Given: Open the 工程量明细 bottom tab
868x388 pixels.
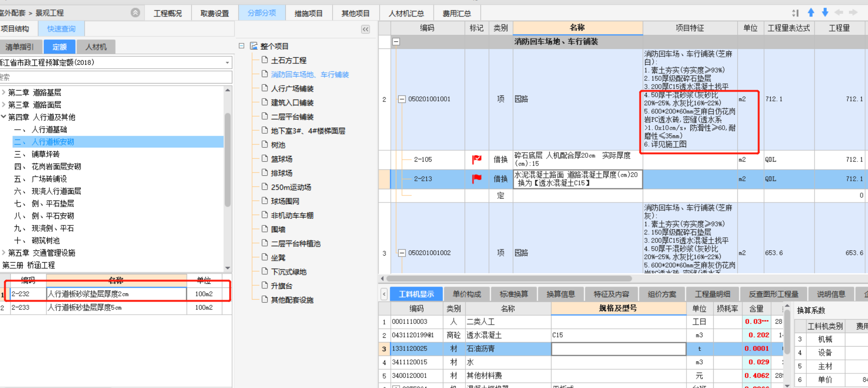Looking at the screenshot, I should 713,294.
